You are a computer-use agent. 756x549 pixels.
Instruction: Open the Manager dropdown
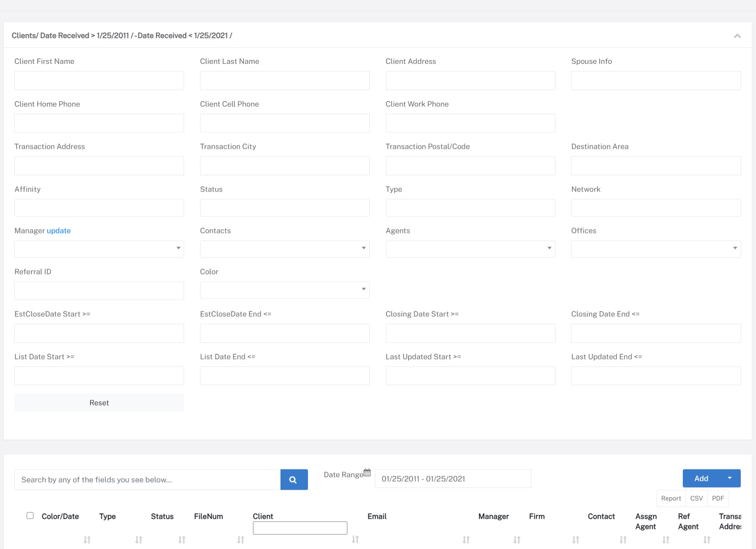(x=99, y=249)
